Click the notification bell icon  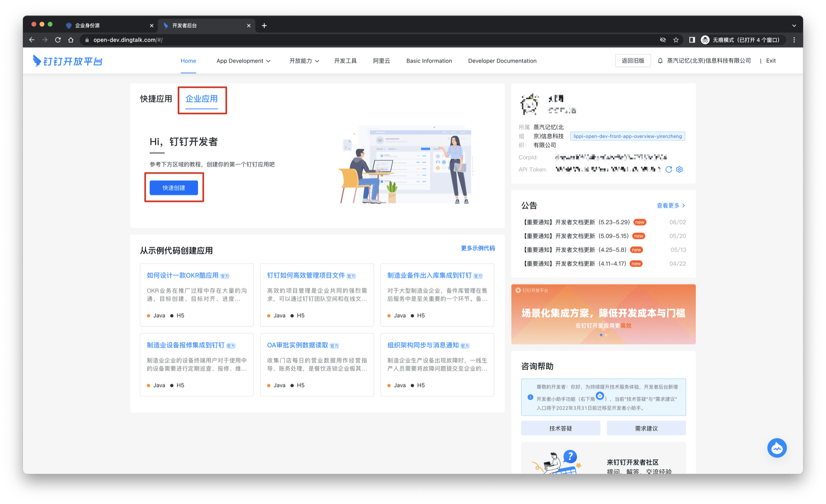(660, 61)
